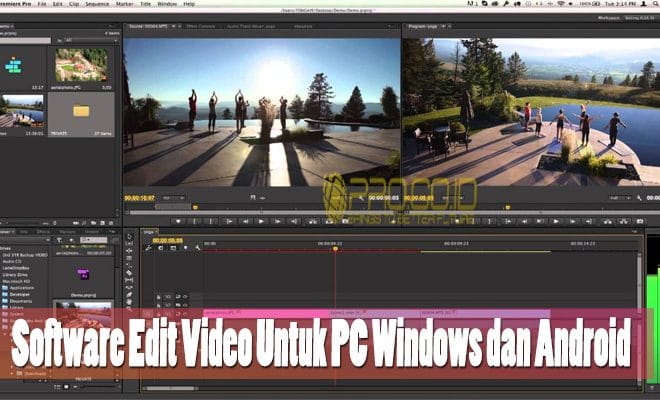
Task: Select the aerialphoto.JPG thumbnail in Project panel
Action: point(81,64)
